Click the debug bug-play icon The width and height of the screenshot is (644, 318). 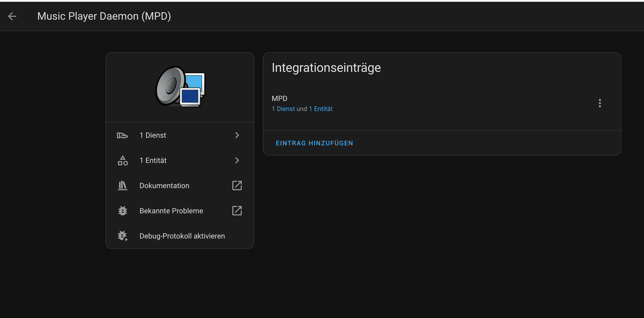point(122,236)
